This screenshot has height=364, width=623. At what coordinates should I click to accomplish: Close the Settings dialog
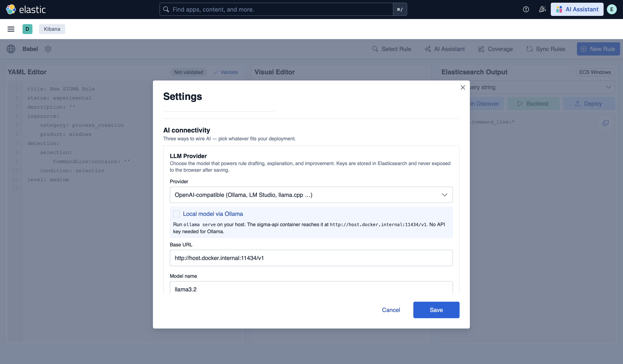point(463,87)
